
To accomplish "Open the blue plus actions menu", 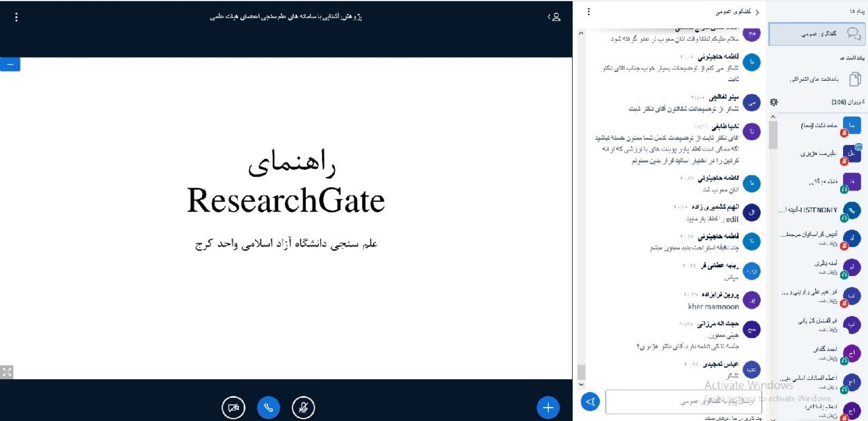I will point(548,407).
